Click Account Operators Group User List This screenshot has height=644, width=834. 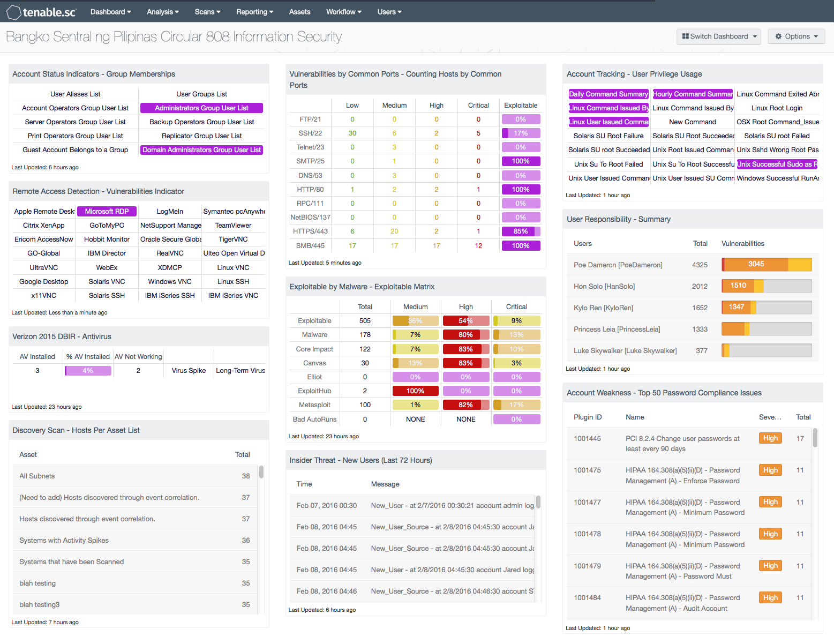click(75, 108)
